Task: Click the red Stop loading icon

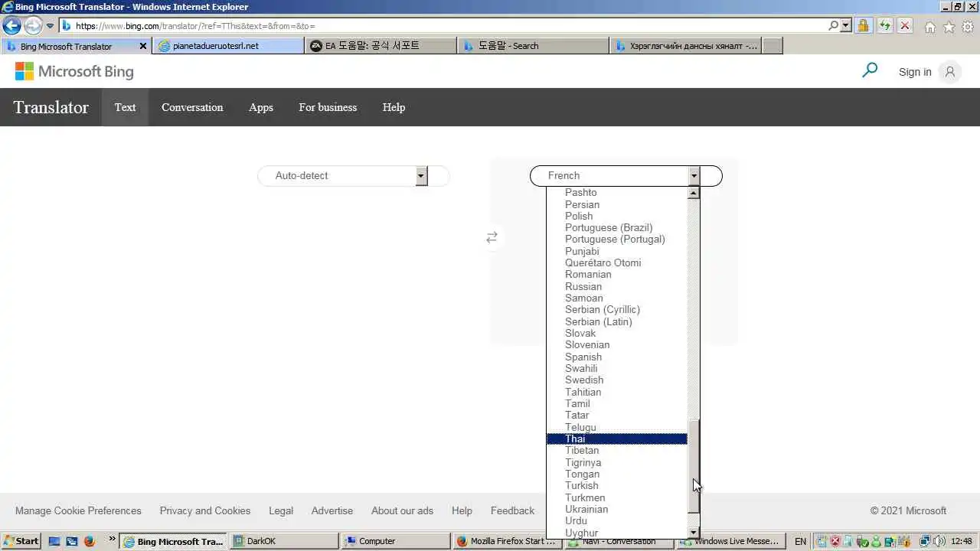Action: 905,25
